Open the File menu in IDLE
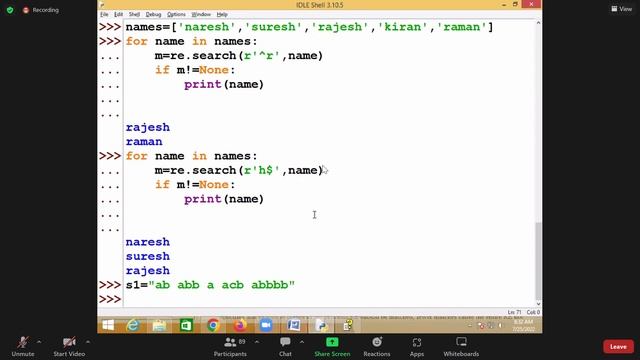Screen dimensions: 640x360 point(104,14)
